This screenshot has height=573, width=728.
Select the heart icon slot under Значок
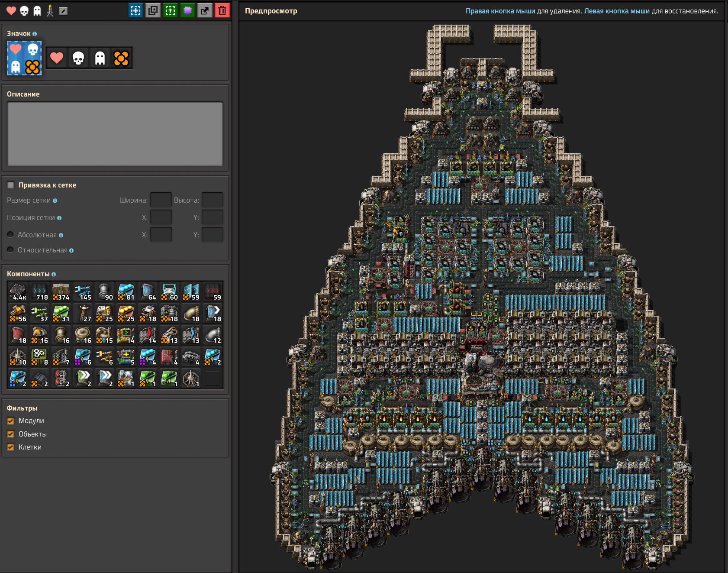coord(57,58)
